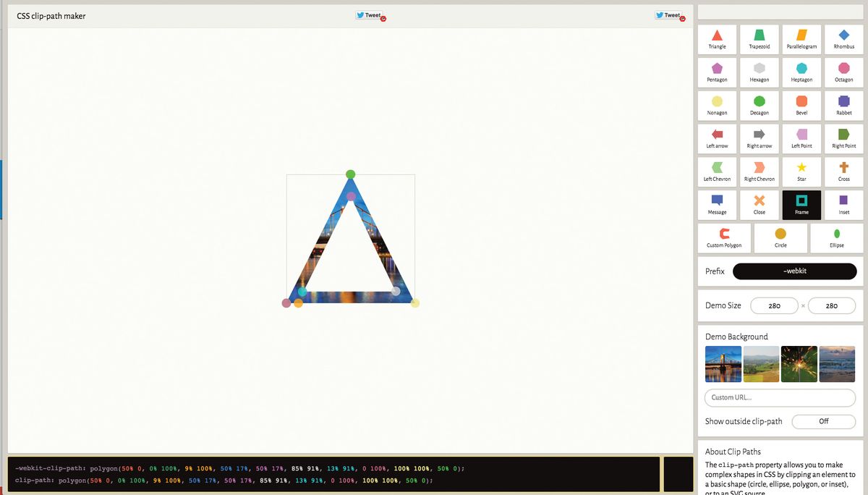
Task: Select the Star shape preset
Action: 801,172
